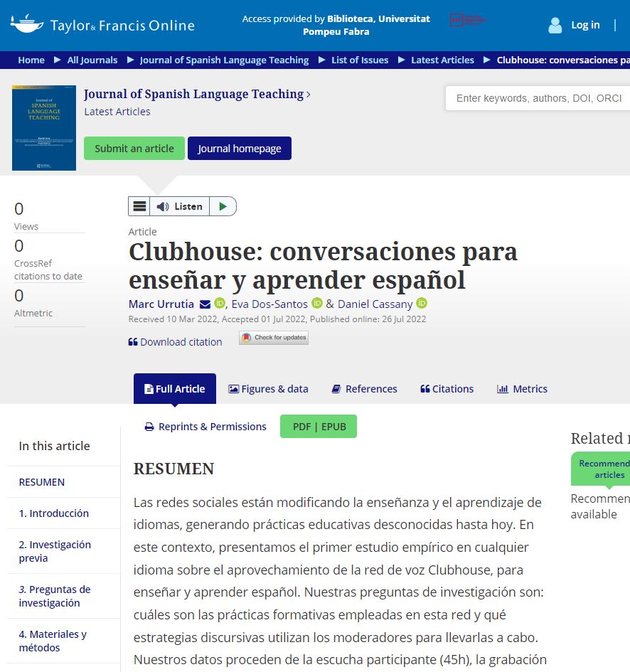Open the PDF | EPUB download button
630x672 pixels.
click(x=319, y=427)
